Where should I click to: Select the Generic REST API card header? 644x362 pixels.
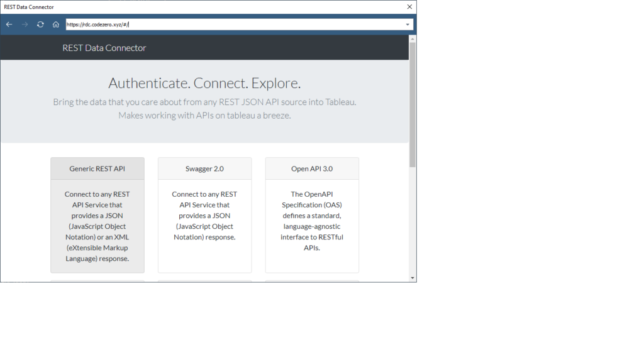tap(97, 168)
